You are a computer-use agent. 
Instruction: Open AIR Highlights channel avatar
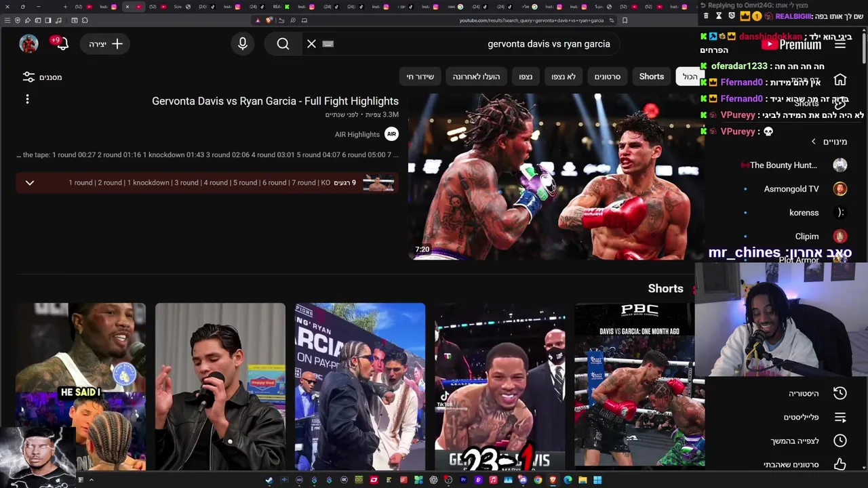[x=391, y=134]
